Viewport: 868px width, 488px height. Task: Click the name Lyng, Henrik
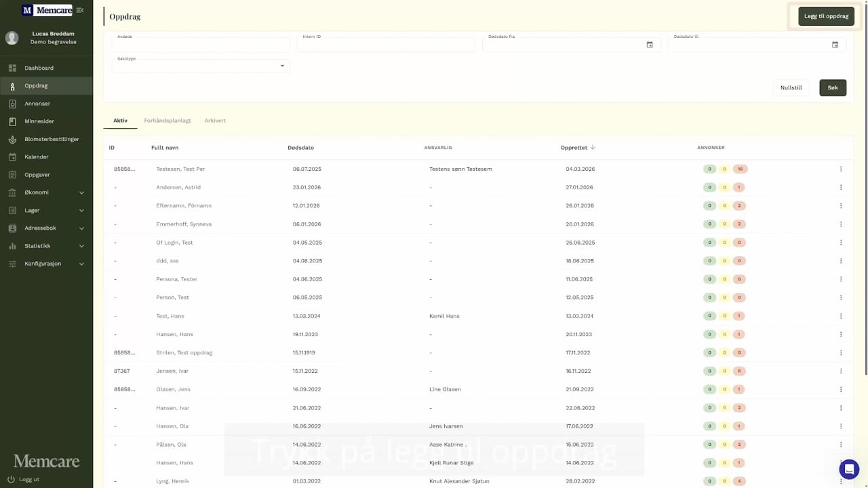172,481
